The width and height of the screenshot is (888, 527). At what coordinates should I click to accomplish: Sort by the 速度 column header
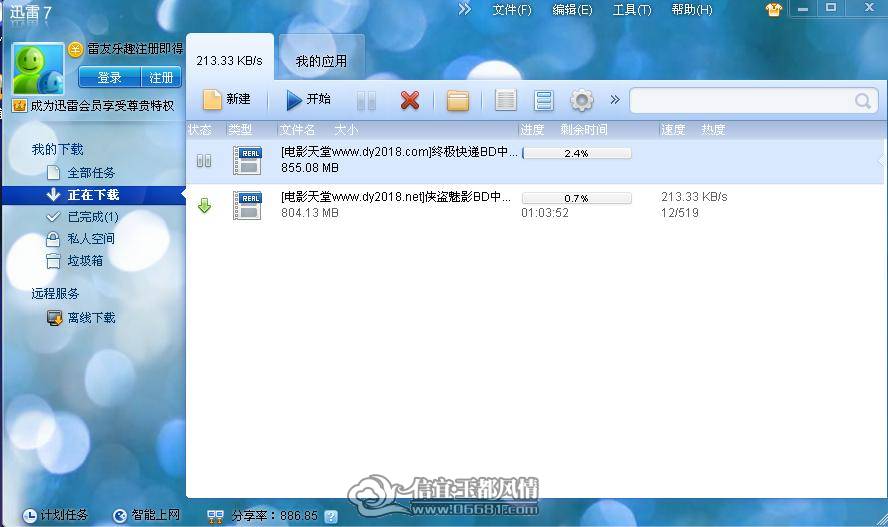coord(672,130)
